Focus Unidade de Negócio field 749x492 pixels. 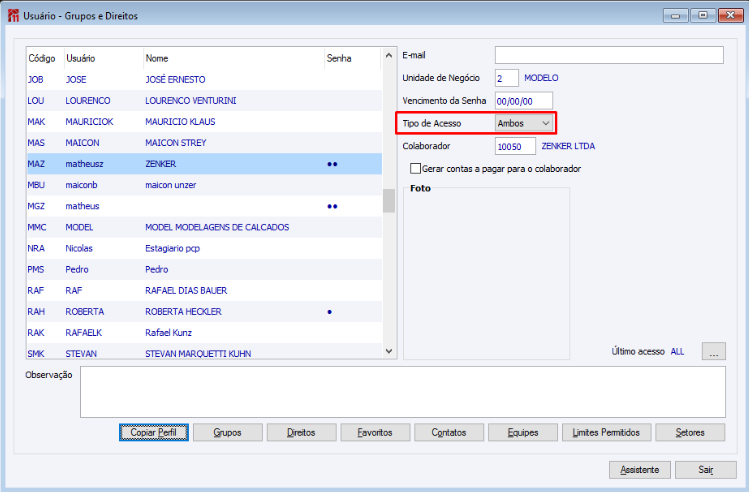pos(507,78)
